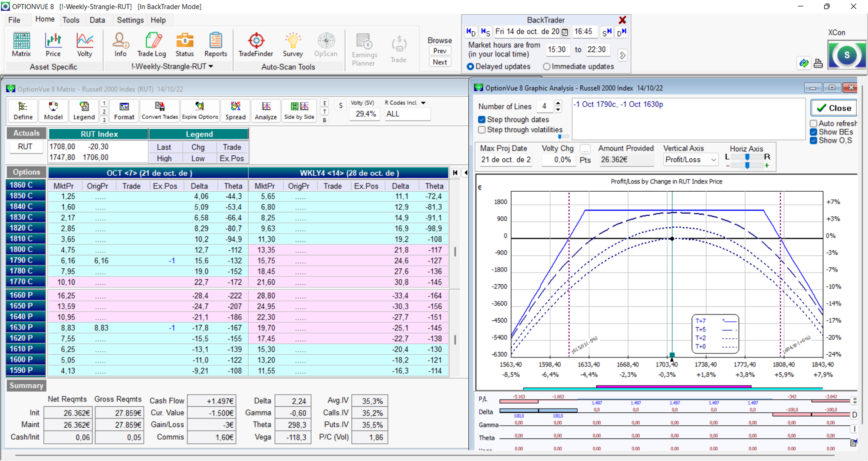The width and height of the screenshot is (868, 461).
Task: Open the Trade Log
Action: pyautogui.click(x=151, y=45)
